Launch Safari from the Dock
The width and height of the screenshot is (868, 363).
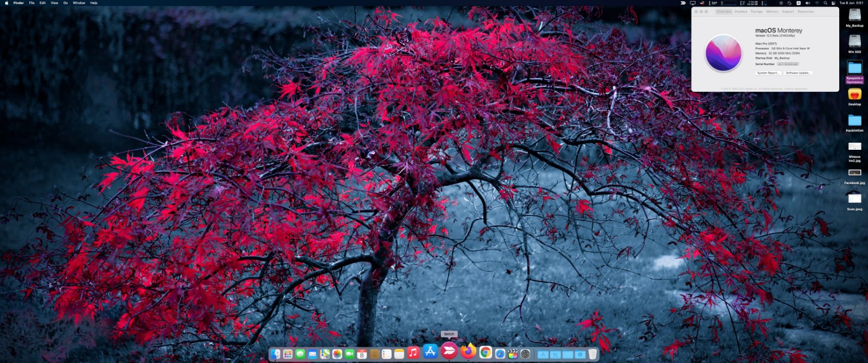[500, 354]
